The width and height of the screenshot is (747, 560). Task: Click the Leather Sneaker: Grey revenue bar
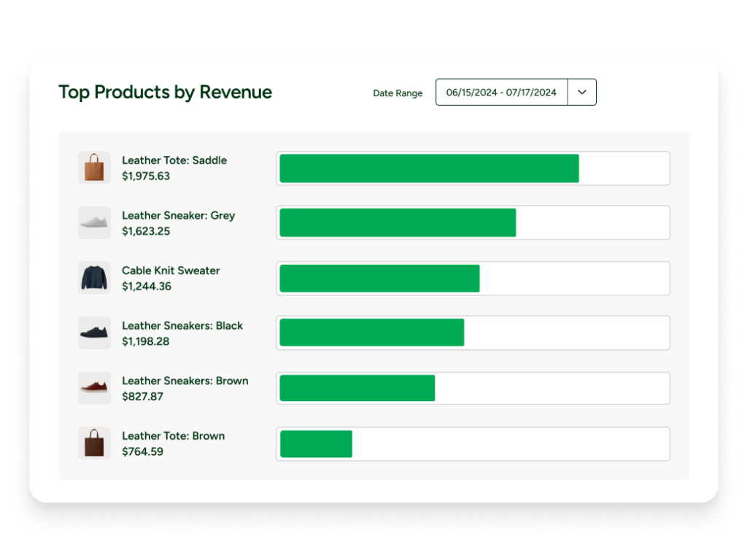[398, 223]
